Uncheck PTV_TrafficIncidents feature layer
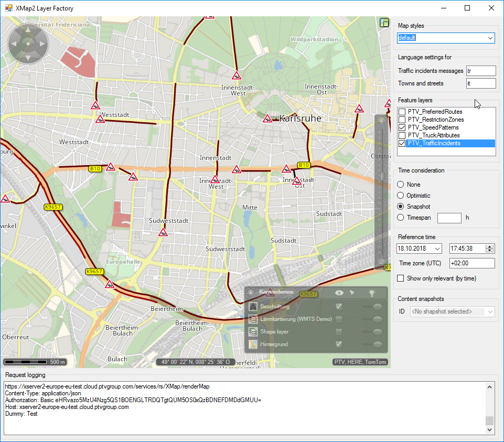Image resolution: width=504 pixels, height=442 pixels. [402, 143]
